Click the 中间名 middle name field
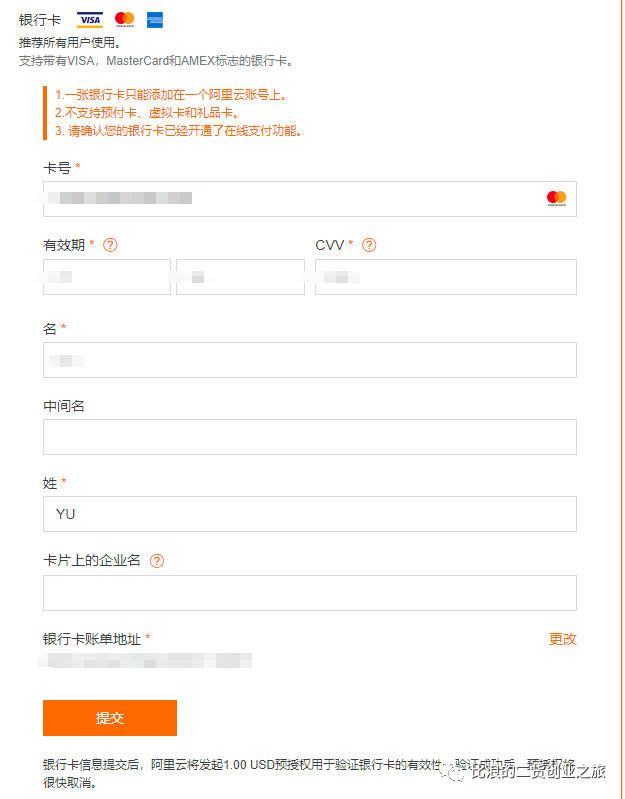The width and height of the screenshot is (625, 799). [310, 437]
